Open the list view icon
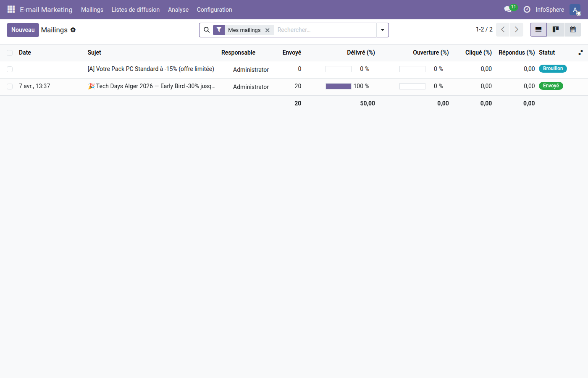 coord(538,29)
